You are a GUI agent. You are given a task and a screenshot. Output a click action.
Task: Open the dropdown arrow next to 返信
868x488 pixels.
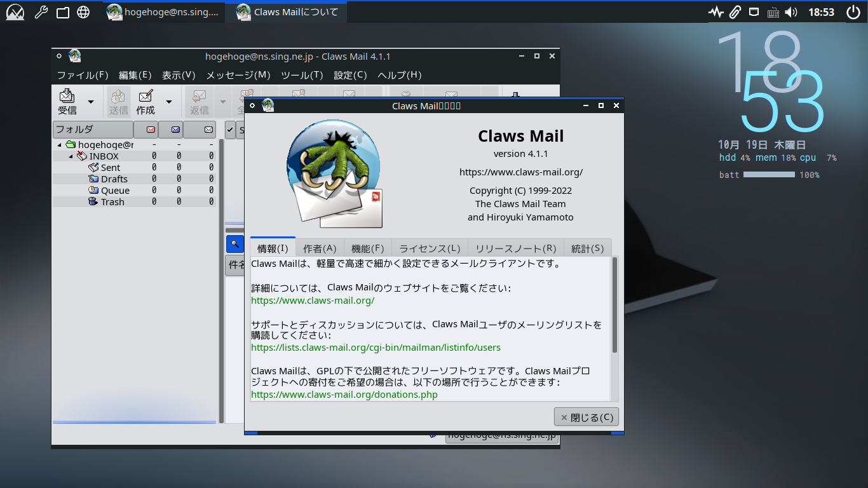click(x=223, y=102)
